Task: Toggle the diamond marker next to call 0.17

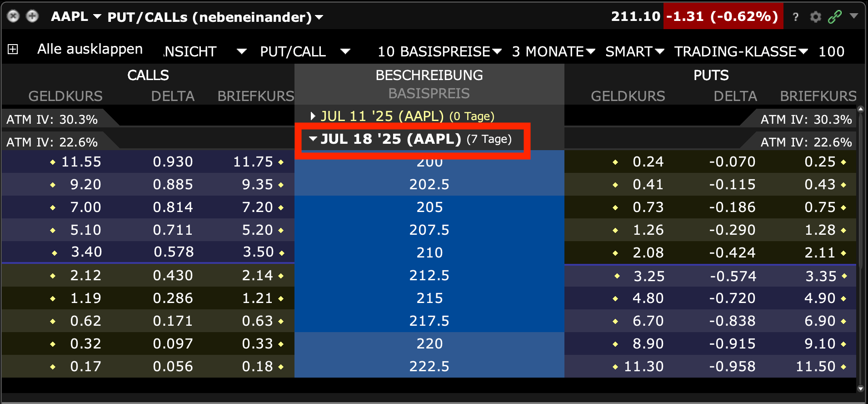Action: tap(53, 366)
